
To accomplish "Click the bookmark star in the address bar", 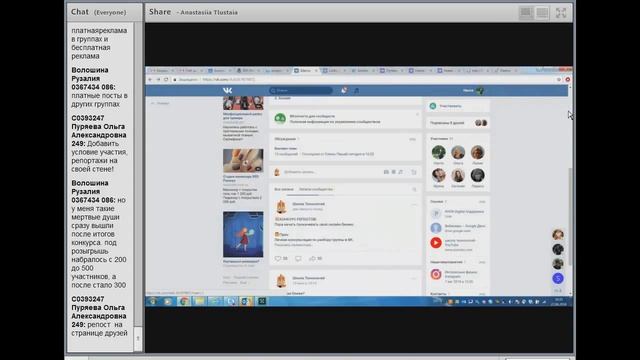I will [x=559, y=79].
